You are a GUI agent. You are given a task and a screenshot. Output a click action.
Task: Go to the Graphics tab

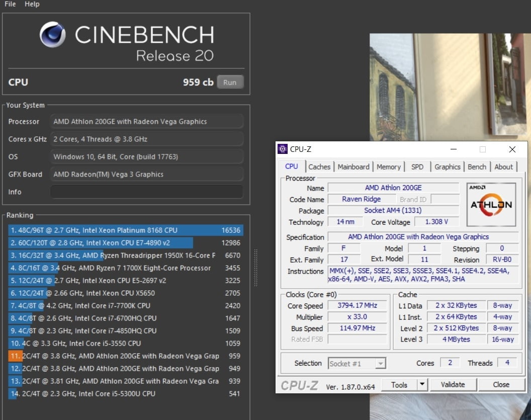tap(447, 167)
